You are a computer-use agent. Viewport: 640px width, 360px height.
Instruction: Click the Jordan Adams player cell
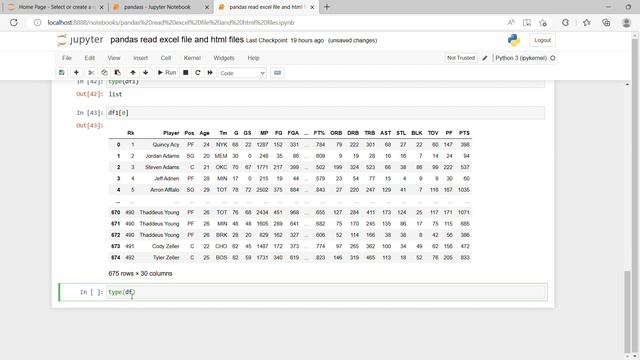click(x=162, y=156)
